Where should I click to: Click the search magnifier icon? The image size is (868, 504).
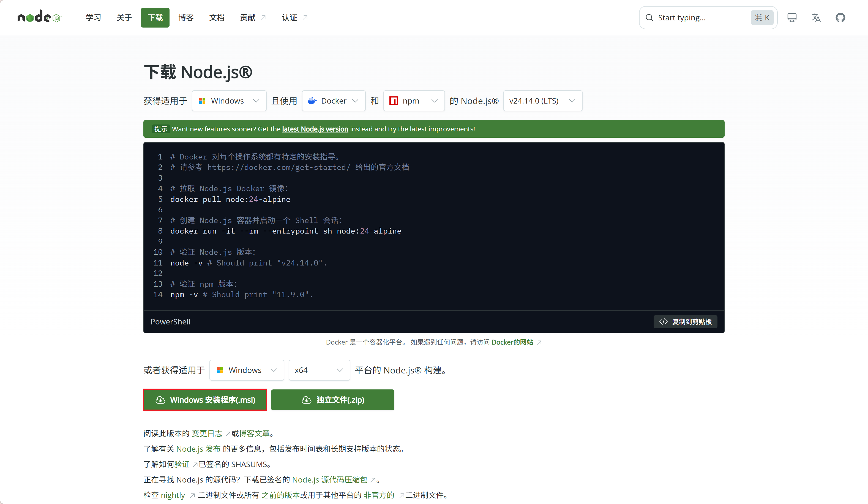coord(649,18)
